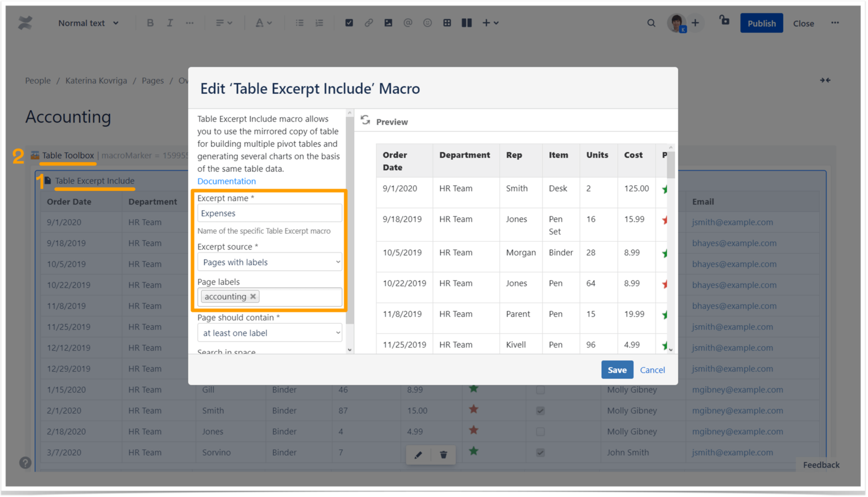Insert a table via toolbar icon
Screen dimensions: 868x497
point(447,23)
